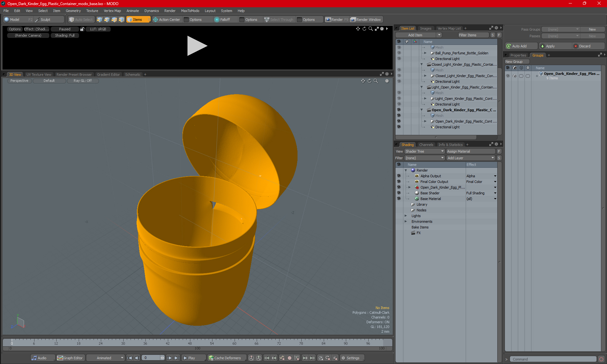Switch to the Channels tab
This screenshot has width=607, height=364.
click(x=426, y=145)
